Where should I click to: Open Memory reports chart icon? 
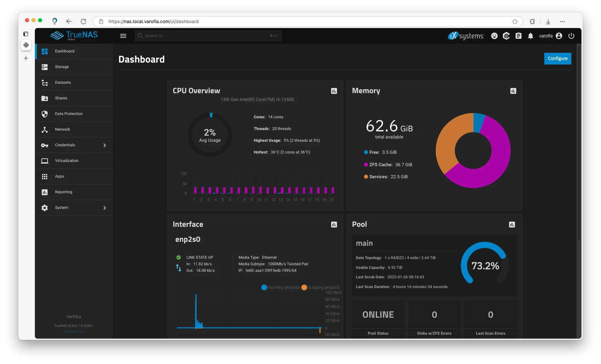click(x=513, y=91)
